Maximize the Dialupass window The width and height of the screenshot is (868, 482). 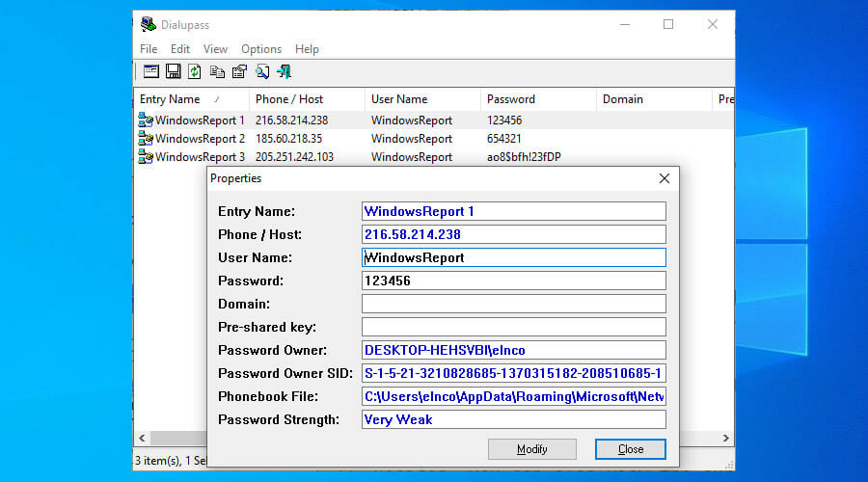[668, 24]
